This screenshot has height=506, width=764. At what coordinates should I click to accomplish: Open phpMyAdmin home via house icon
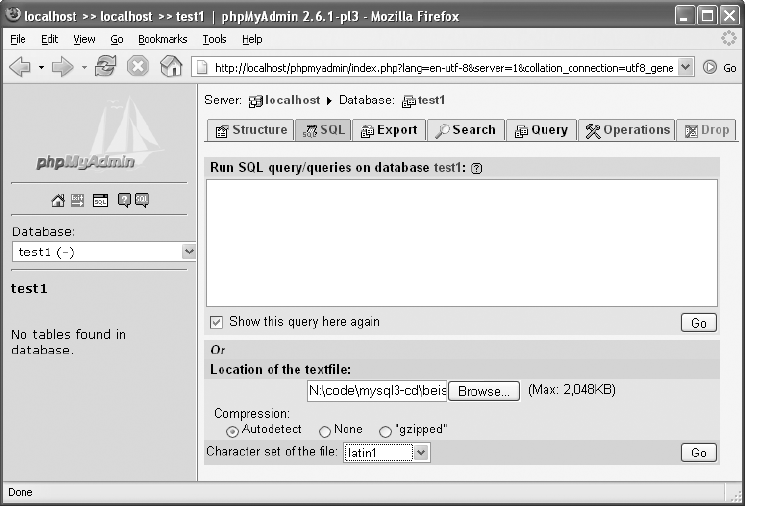[x=57, y=200]
